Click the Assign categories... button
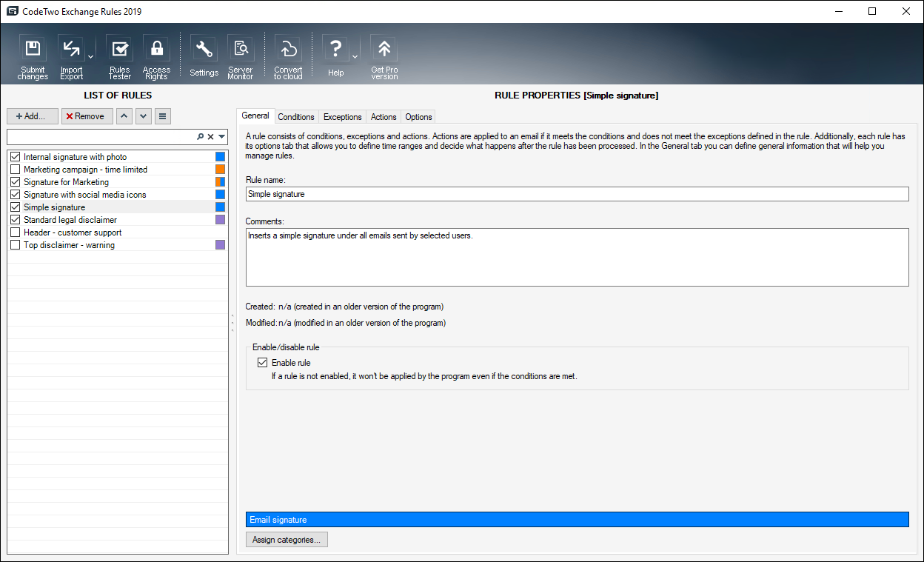 coord(287,540)
